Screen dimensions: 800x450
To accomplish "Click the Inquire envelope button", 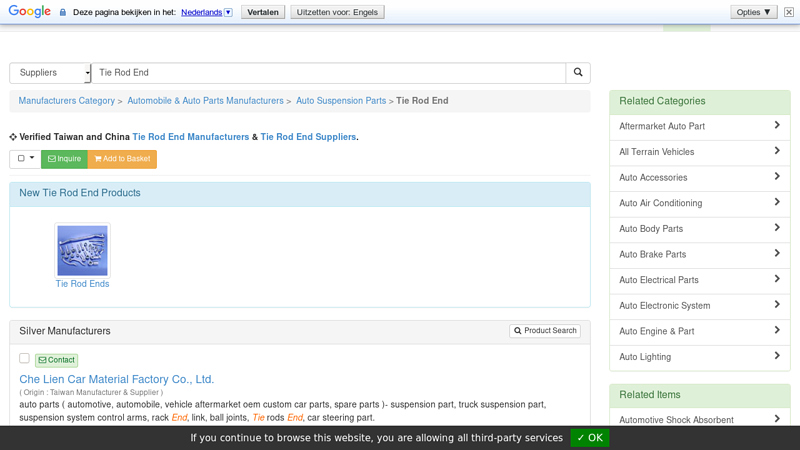I will point(65,159).
